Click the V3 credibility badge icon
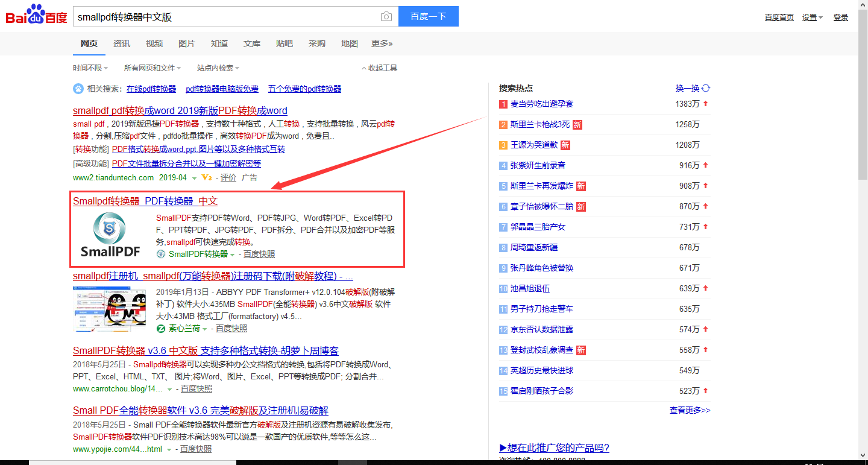The height and width of the screenshot is (465, 868). click(x=207, y=178)
